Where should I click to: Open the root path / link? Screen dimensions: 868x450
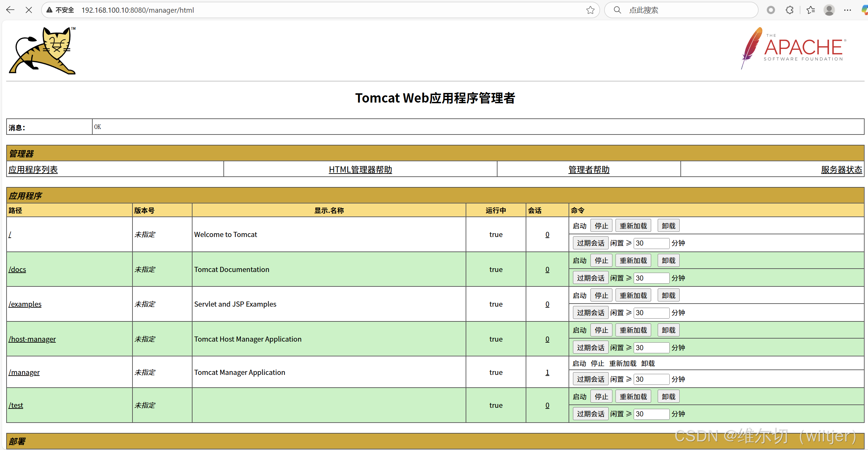click(x=10, y=235)
